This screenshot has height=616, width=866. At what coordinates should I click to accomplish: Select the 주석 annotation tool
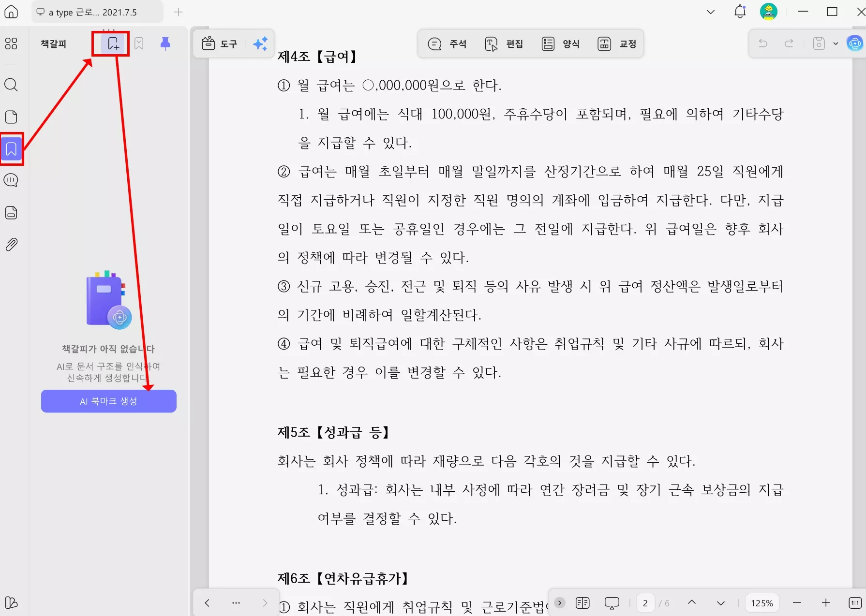(447, 44)
